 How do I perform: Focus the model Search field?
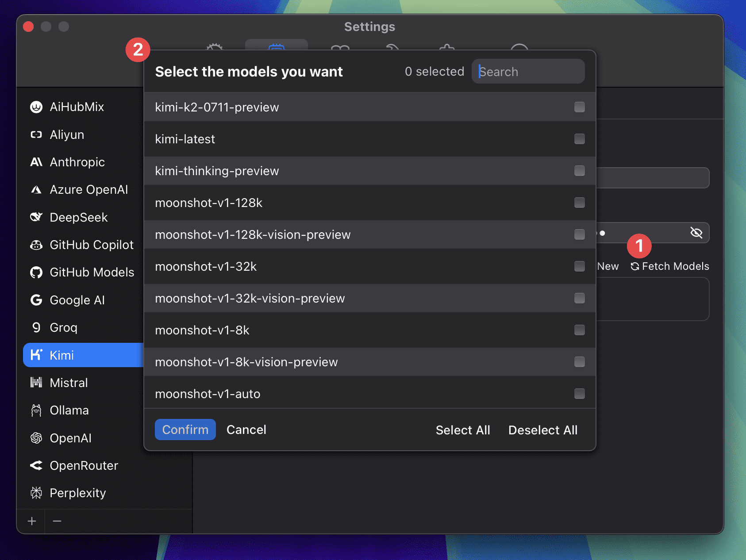tap(528, 71)
